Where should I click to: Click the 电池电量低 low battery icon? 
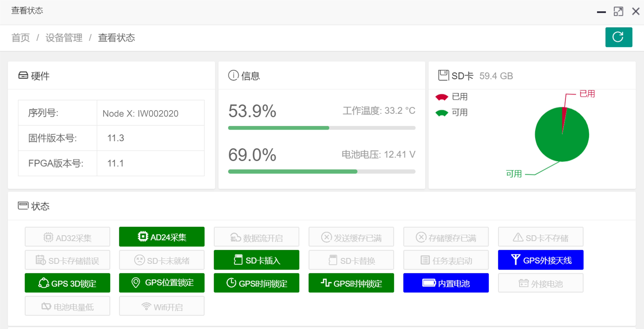pyautogui.click(x=46, y=306)
